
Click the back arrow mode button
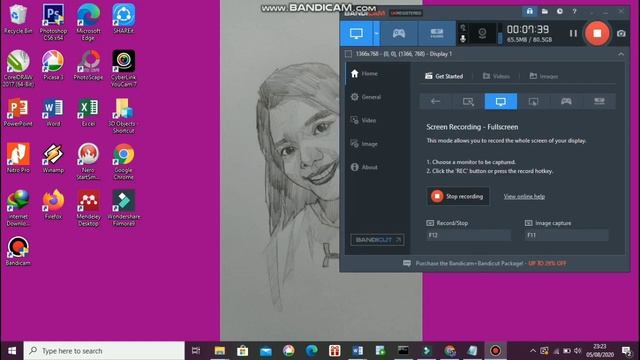[436, 101]
